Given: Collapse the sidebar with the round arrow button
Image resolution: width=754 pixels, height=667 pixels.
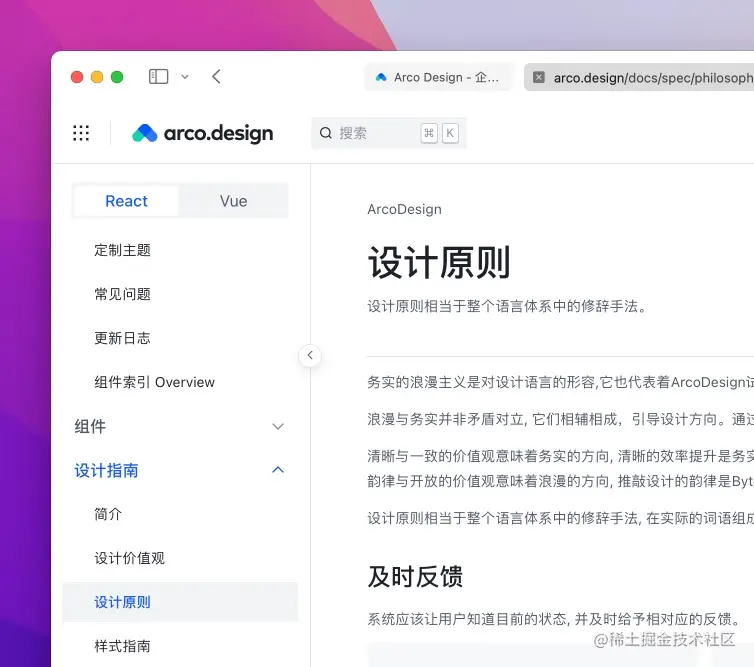Looking at the screenshot, I should point(310,355).
